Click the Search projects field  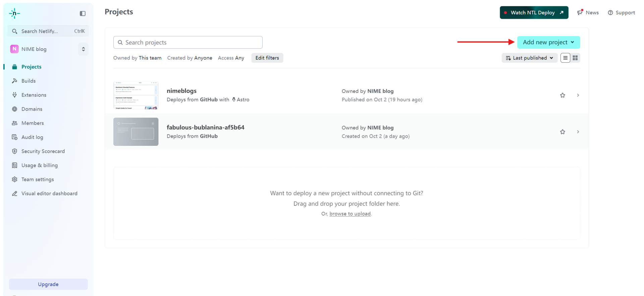188,43
